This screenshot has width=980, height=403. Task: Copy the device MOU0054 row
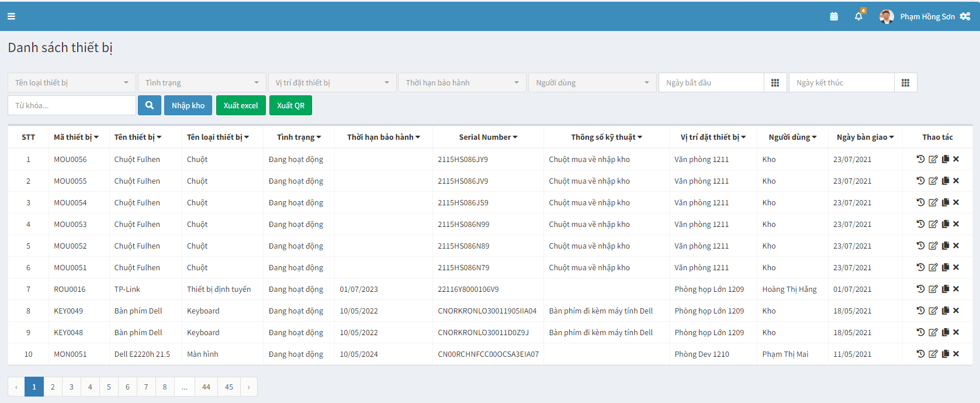(946, 202)
